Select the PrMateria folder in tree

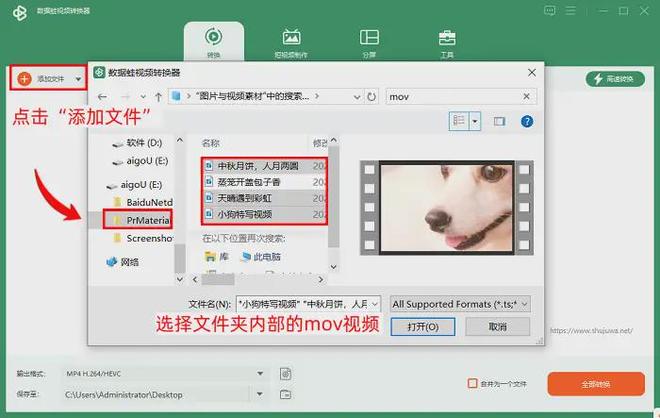141,220
